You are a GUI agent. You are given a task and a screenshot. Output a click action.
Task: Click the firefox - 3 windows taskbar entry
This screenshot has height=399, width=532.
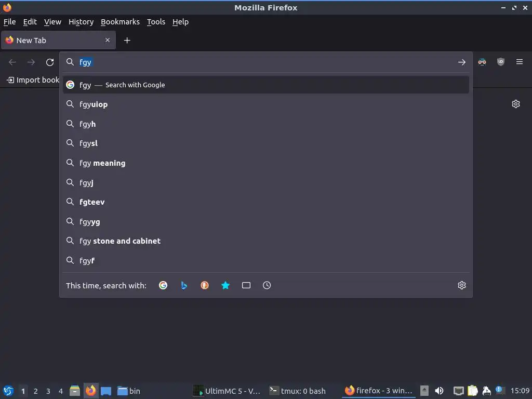pyautogui.click(x=379, y=391)
